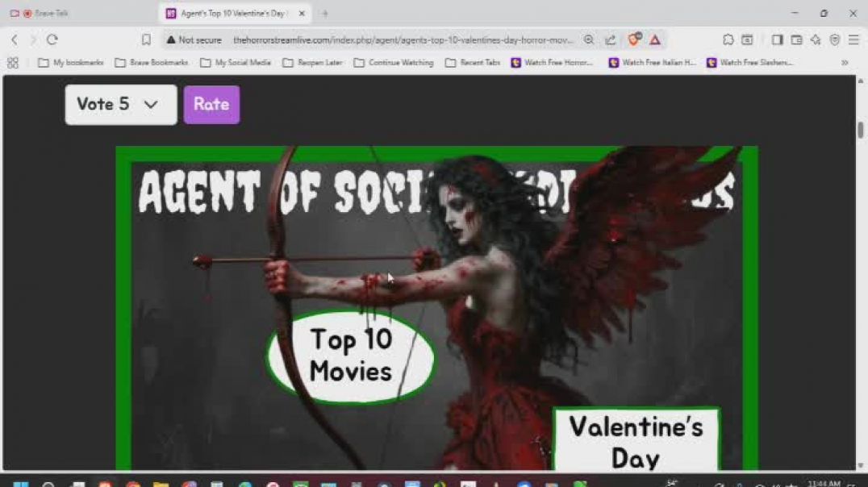This screenshot has width=868, height=487.
Task: Reload the current page
Action: 52,40
